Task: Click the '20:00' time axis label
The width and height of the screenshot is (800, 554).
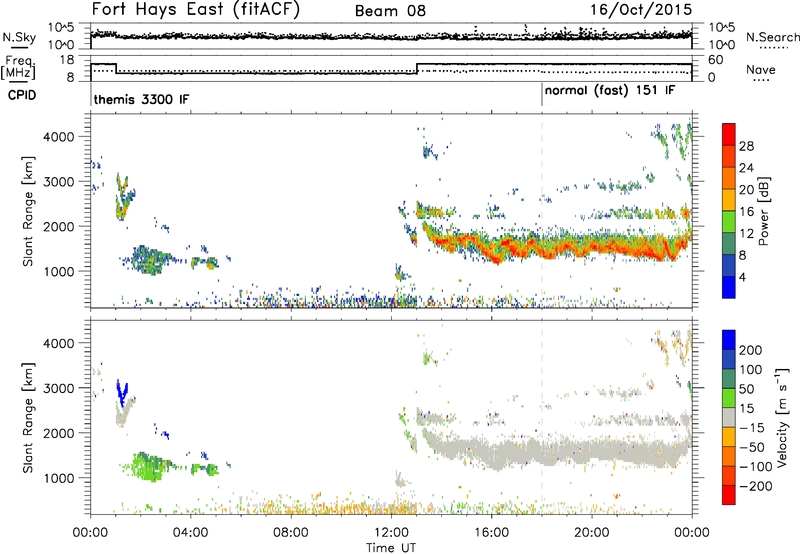Action: (591, 533)
